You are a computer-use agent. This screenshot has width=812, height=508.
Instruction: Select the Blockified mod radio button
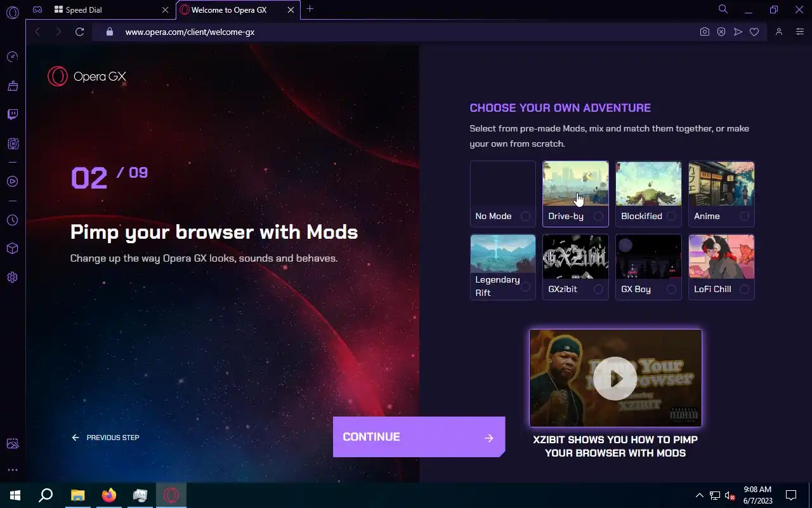click(x=671, y=217)
